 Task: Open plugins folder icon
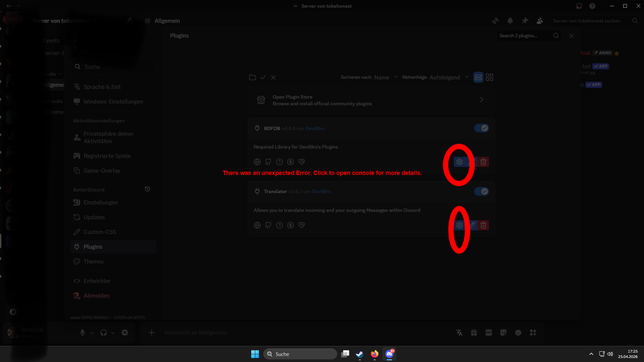coord(253,77)
